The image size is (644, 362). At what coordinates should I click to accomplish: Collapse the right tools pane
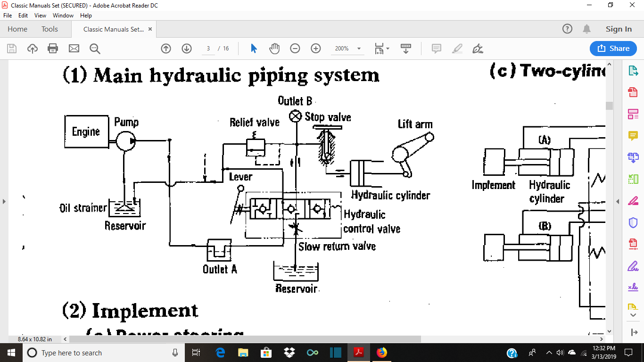618,201
